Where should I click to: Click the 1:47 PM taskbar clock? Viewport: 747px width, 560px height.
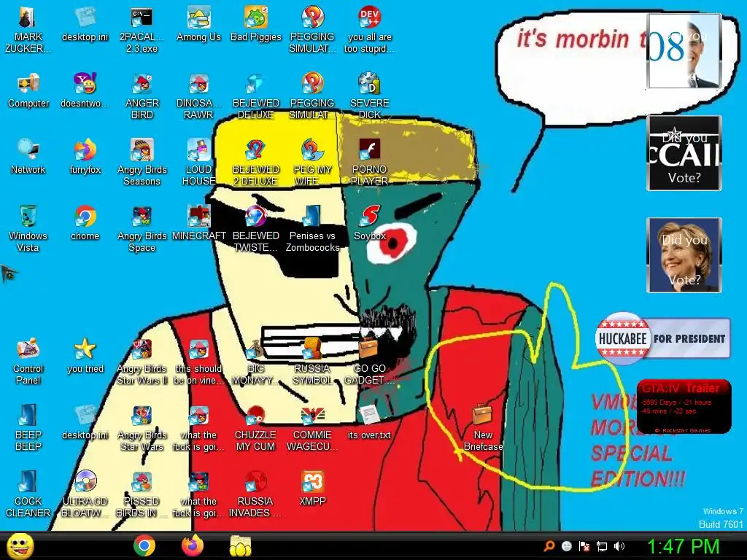pos(683,547)
